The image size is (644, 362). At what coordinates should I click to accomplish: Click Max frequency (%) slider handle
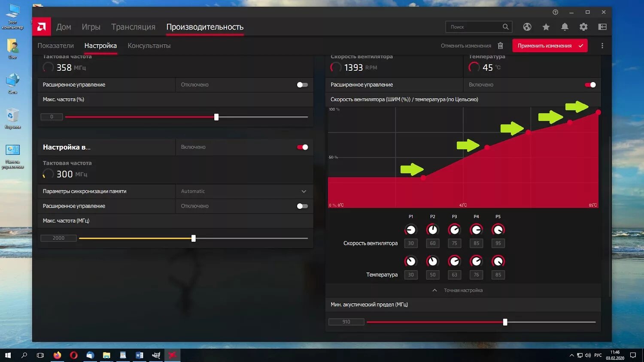point(216,117)
